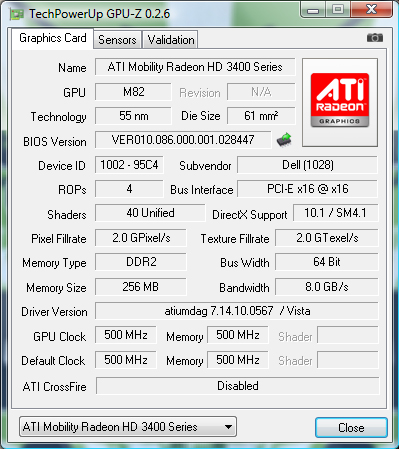Screen dimensions: 399x449
Task: Click the Revision field showing N/A
Action: coord(261,92)
